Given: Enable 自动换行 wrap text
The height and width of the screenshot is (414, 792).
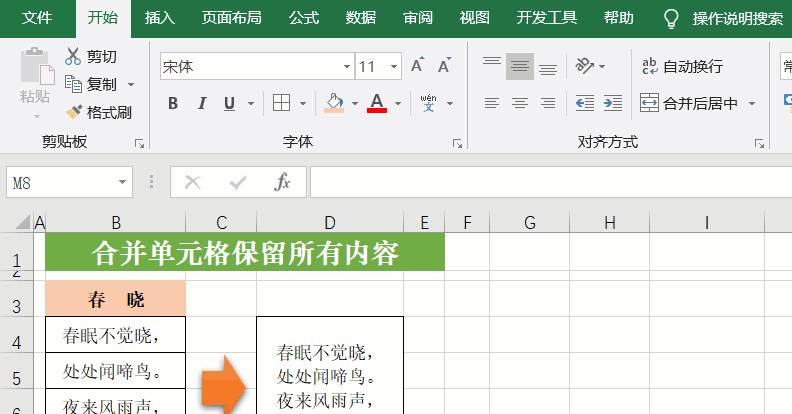Looking at the screenshot, I should point(682,66).
